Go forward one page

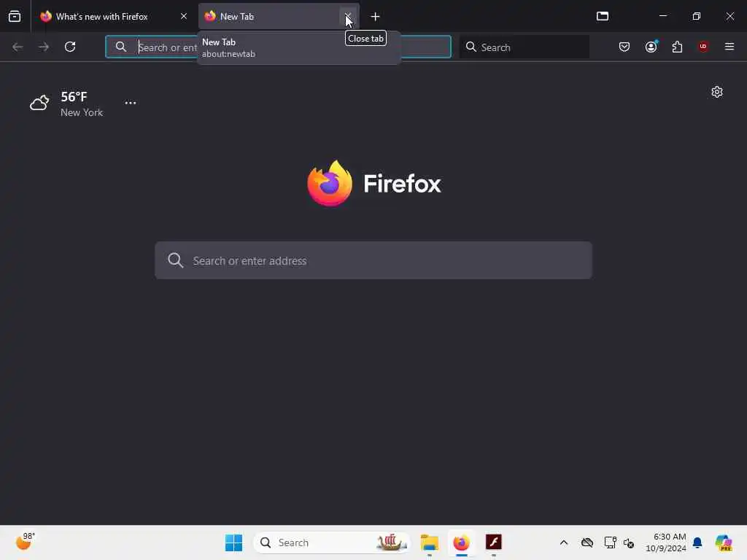pos(44,47)
